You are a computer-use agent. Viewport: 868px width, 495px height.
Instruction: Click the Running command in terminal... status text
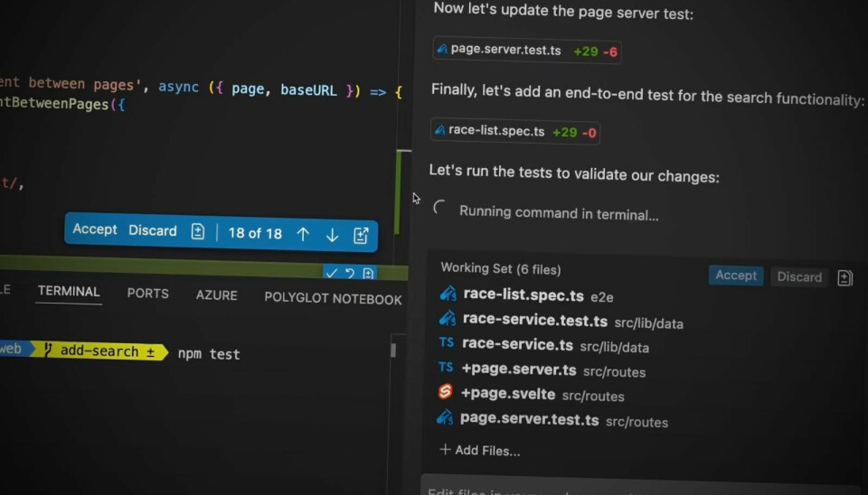[x=559, y=213]
